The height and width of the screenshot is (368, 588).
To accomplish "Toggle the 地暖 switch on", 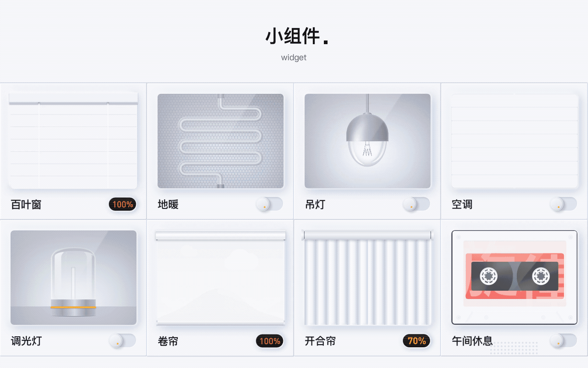I will coord(270,204).
